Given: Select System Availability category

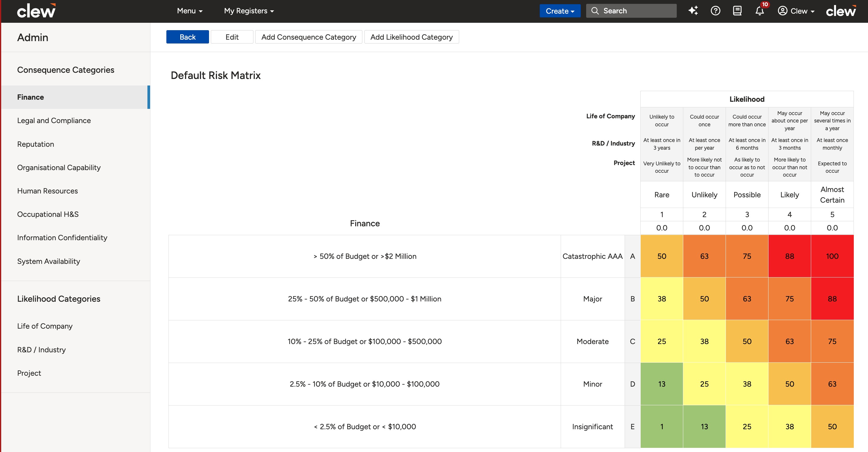Looking at the screenshot, I should coord(75,261).
